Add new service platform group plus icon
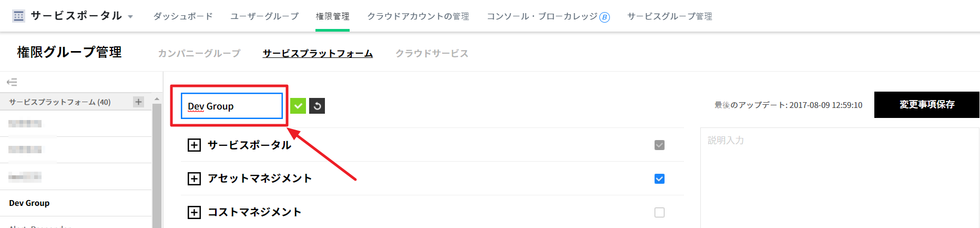This screenshot has width=980, height=228. [x=138, y=102]
